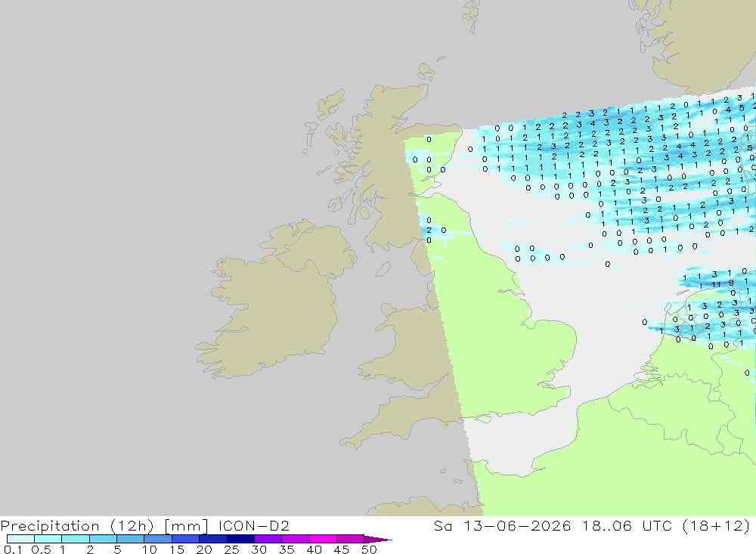Screen dimensions: 756x554
Task: Select the 20–25 mm dark blue swatch
Action: [212, 539]
